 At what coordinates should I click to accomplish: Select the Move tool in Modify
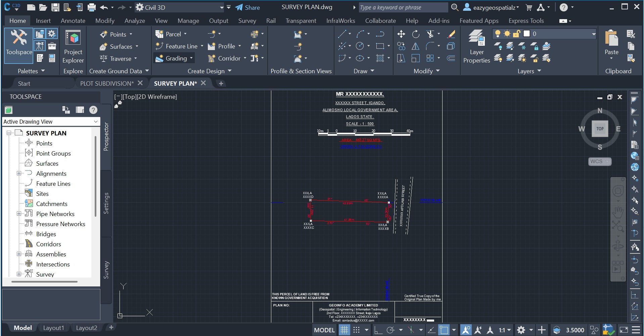[401, 34]
